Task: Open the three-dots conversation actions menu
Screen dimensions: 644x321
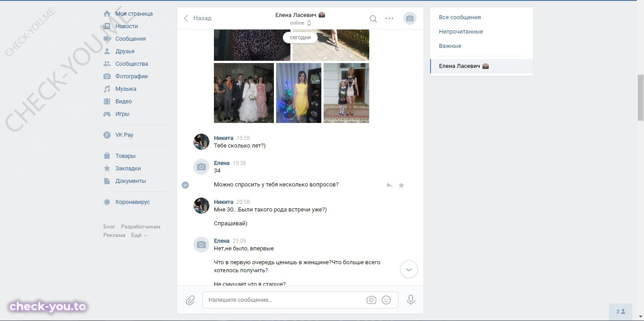Action: tap(389, 19)
